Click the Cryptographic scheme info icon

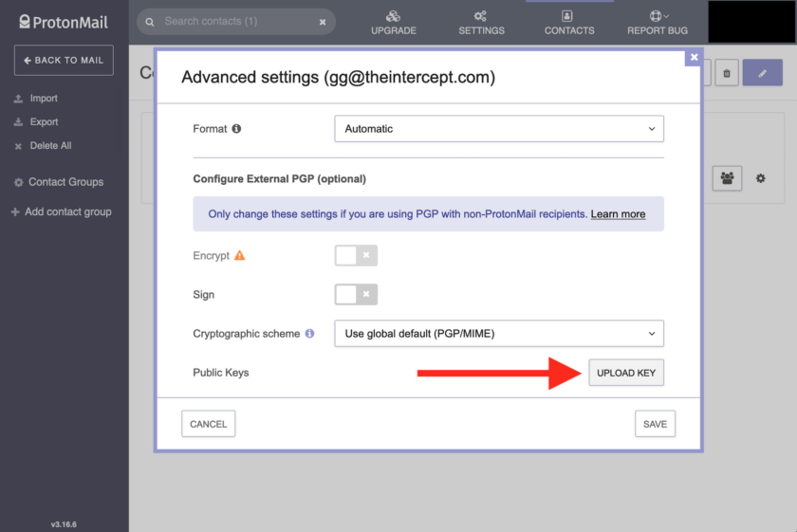pyautogui.click(x=309, y=333)
